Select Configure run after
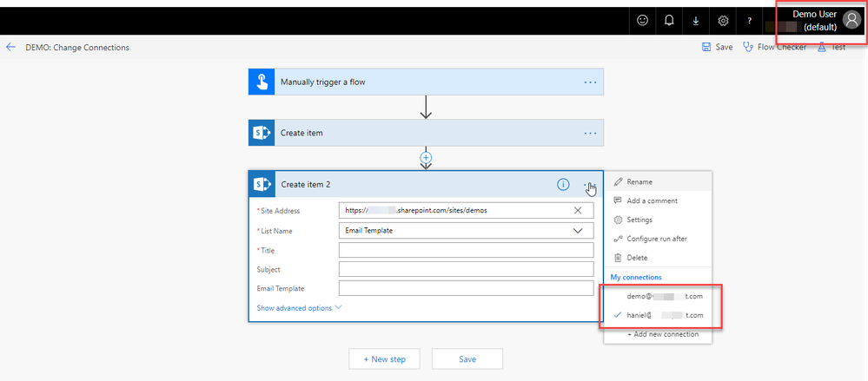This screenshot has height=381, width=868. pyautogui.click(x=658, y=239)
